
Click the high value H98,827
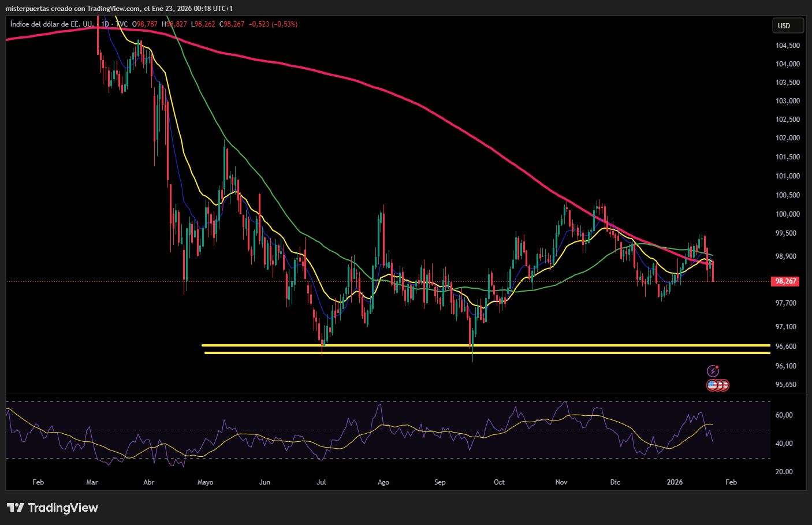174,24
